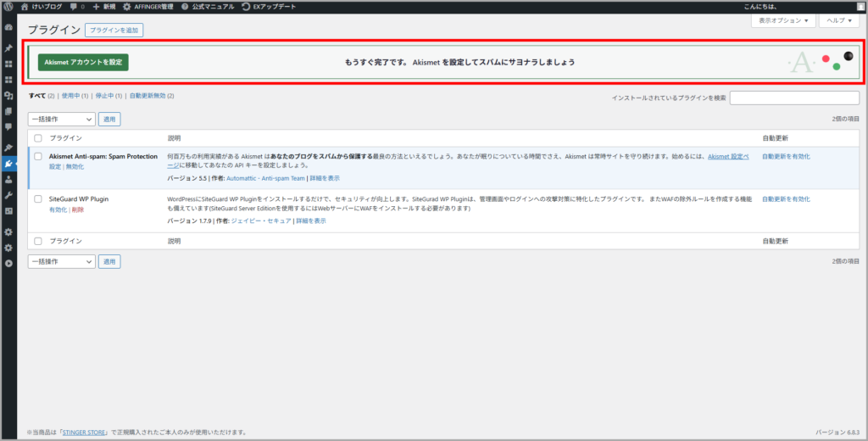This screenshot has width=868, height=441.
Task: Click プラグインを追加 button
Action: pos(114,30)
